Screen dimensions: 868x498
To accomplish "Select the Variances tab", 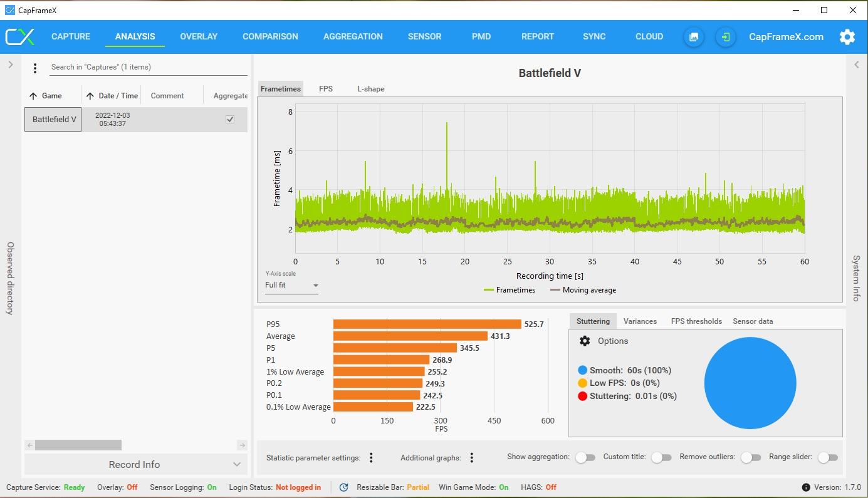I will pyautogui.click(x=640, y=321).
